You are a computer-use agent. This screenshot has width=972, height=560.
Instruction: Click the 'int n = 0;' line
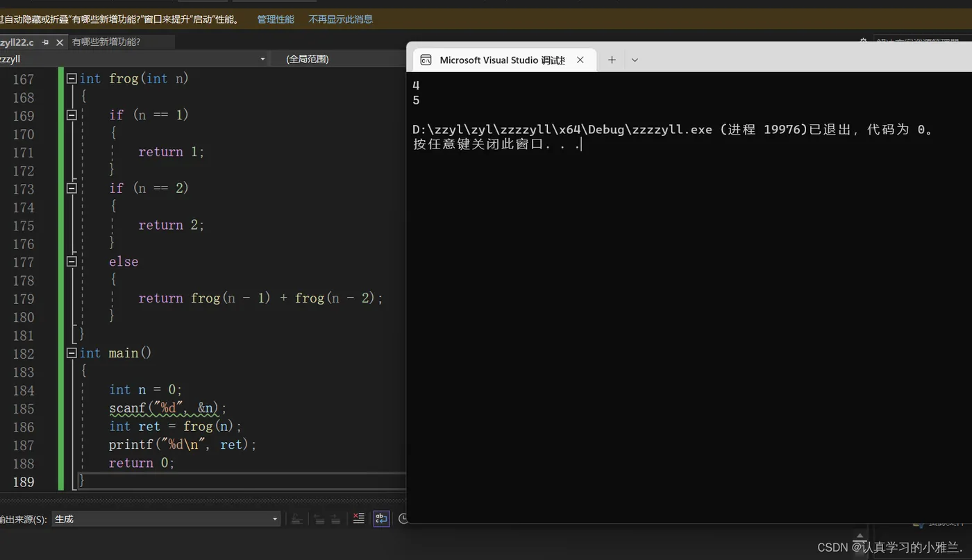click(146, 390)
